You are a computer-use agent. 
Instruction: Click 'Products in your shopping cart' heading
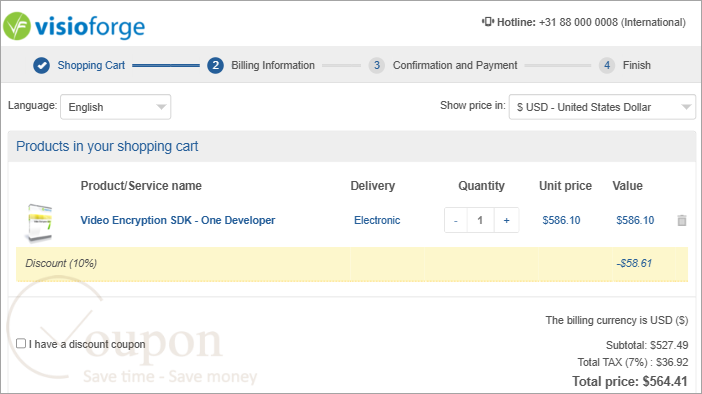coord(107,146)
